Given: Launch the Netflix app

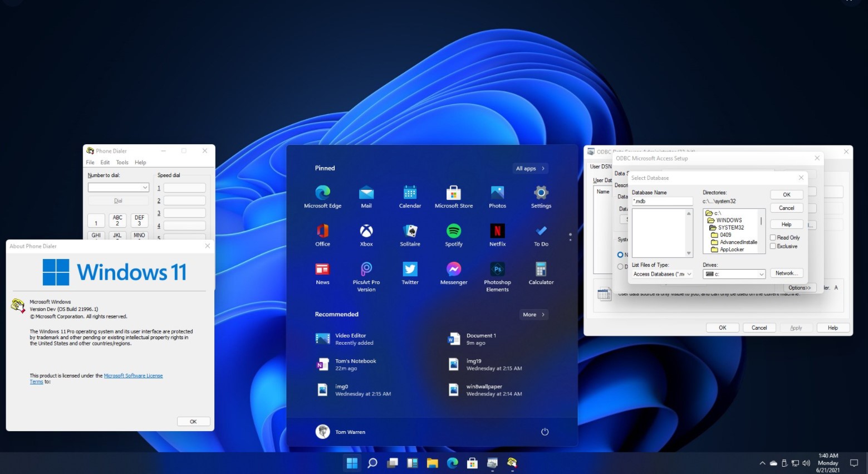Looking at the screenshot, I should pos(497,235).
